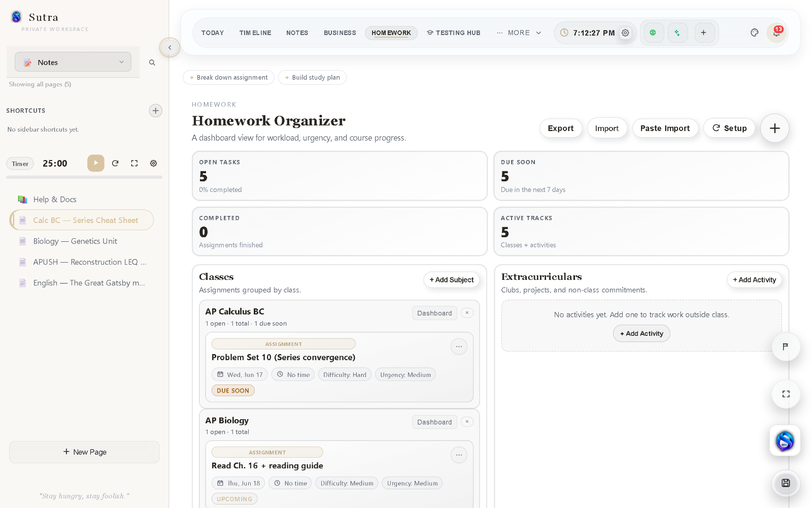Viewport: 812px width, 508px height.
Task: Click the UPCOMING badge
Action: 234,499
